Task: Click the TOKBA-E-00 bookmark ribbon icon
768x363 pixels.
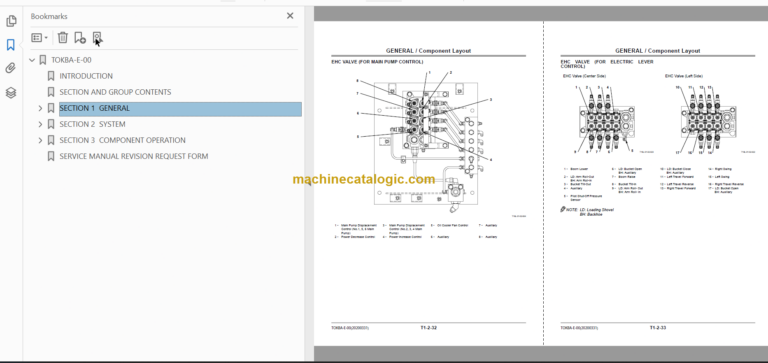Action: click(43, 60)
